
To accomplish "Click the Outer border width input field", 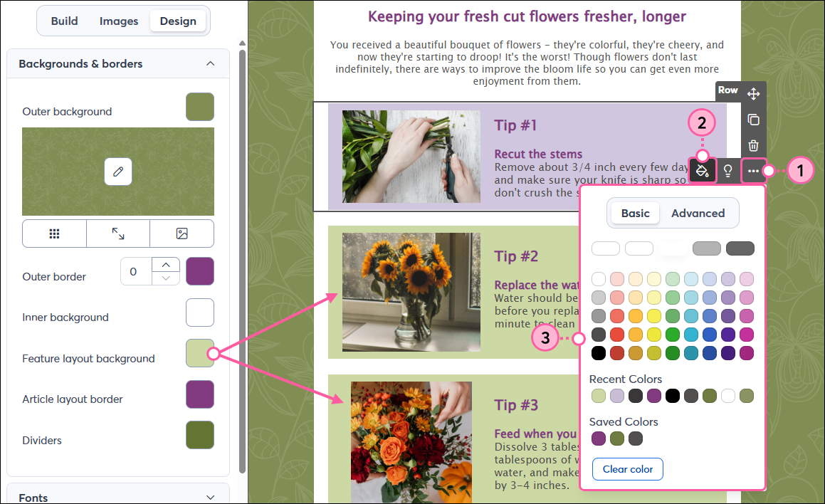I will pos(135,271).
